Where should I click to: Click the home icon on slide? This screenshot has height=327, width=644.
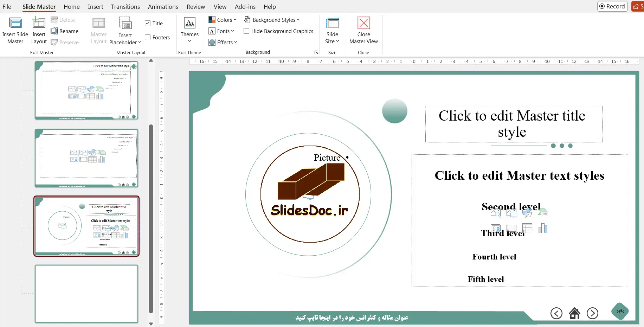click(574, 313)
